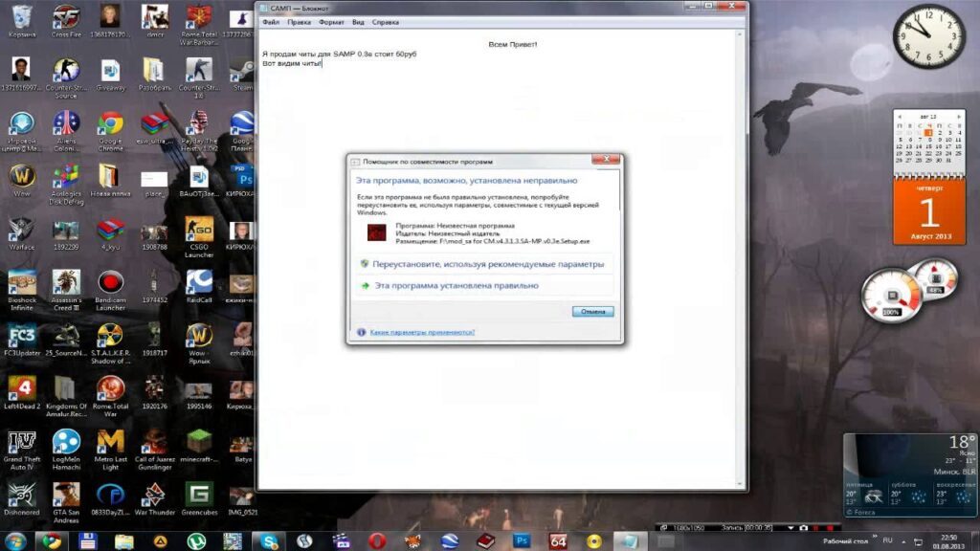Open Opera browser from the taskbar
Screen dimensions: 980x551
point(377,541)
